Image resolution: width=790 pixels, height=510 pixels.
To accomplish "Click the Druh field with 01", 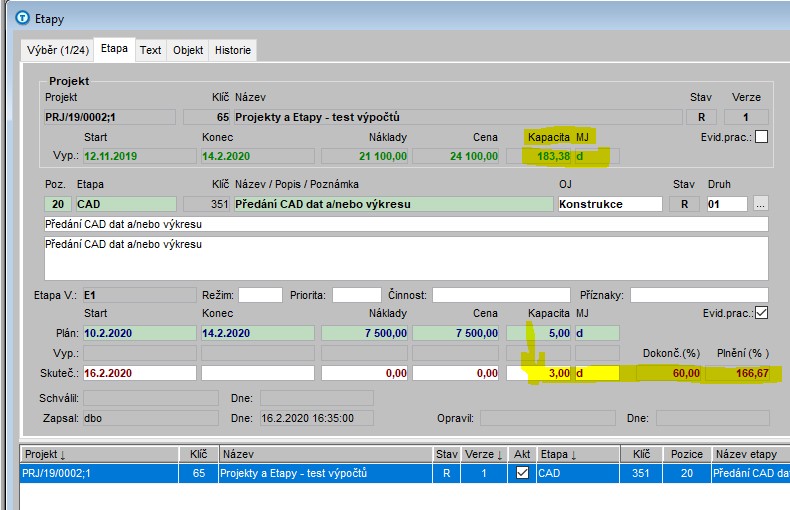I will click(x=727, y=204).
